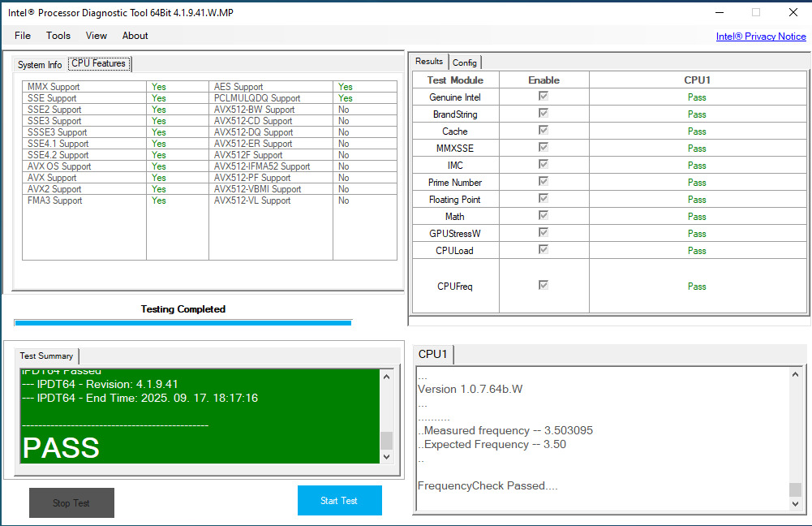
Task: Click the SSE4.2 Support feature row
Action: (x=115, y=155)
